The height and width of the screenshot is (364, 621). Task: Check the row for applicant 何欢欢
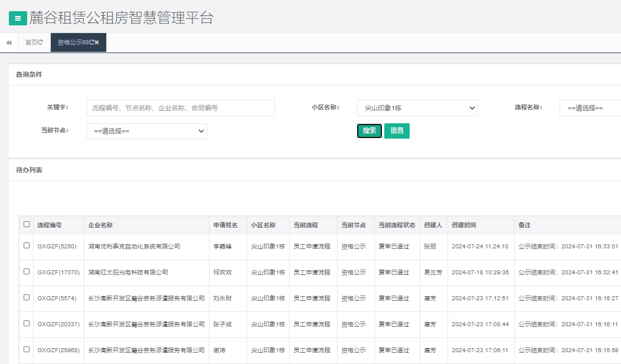pyautogui.click(x=25, y=272)
